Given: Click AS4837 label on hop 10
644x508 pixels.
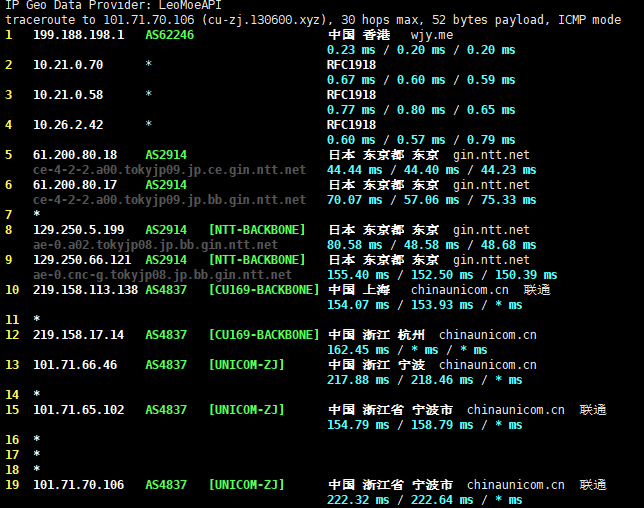Looking at the screenshot, I should click(x=166, y=290).
